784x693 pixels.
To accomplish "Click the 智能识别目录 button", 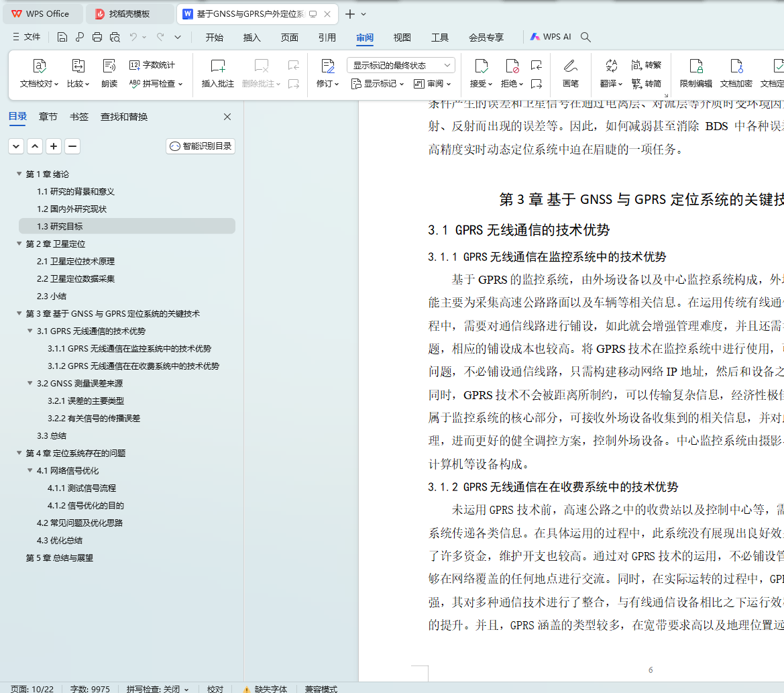I will (201, 146).
